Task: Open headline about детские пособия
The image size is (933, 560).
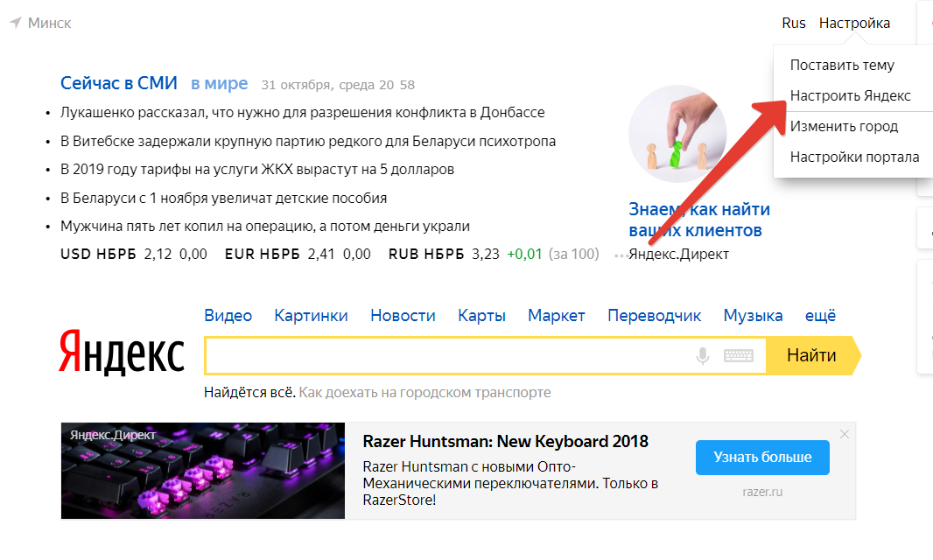Action: [224, 198]
